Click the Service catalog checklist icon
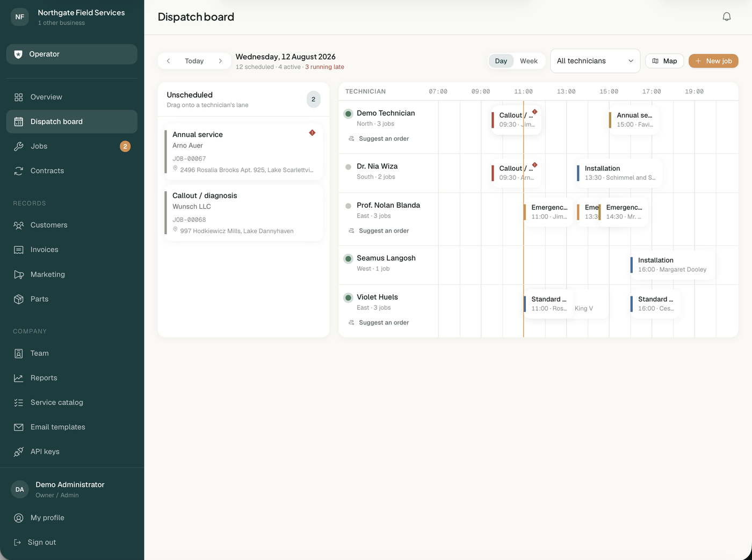The height and width of the screenshot is (560, 752). tap(19, 403)
